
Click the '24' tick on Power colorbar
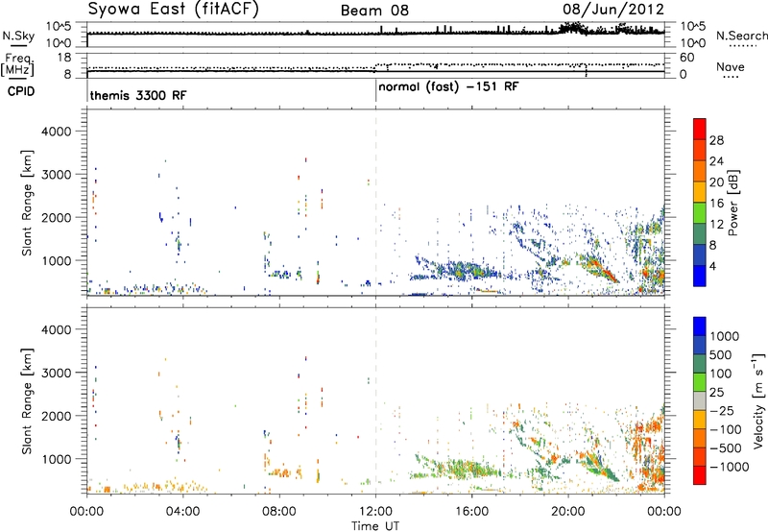(x=716, y=161)
